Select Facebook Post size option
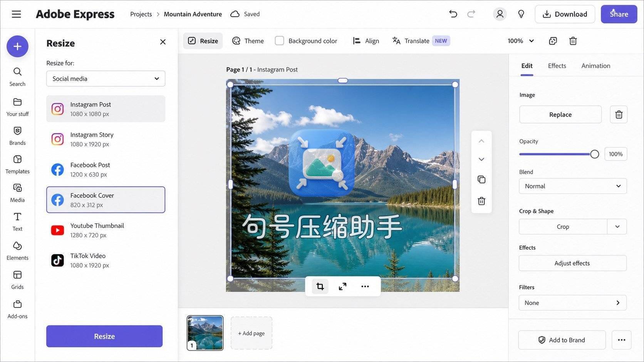 106,169
